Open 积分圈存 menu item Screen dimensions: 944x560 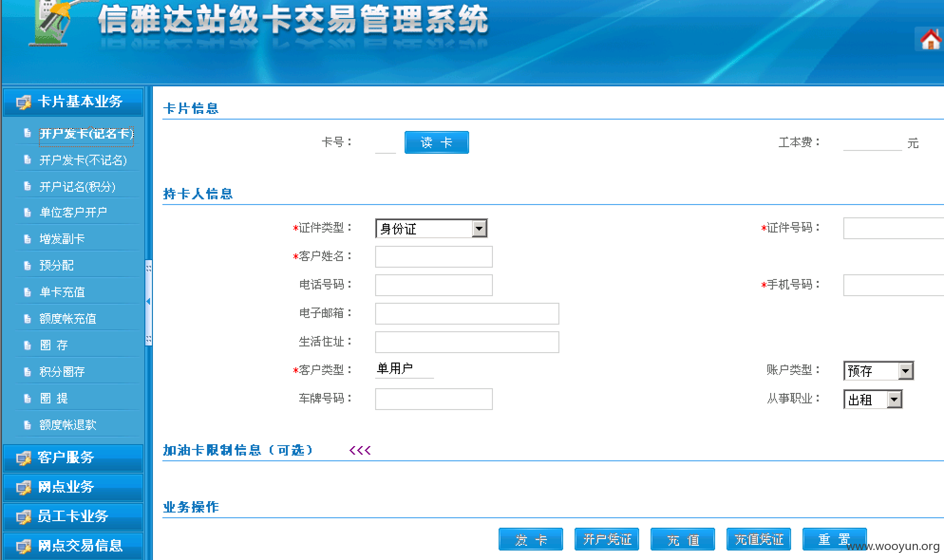pos(62,372)
